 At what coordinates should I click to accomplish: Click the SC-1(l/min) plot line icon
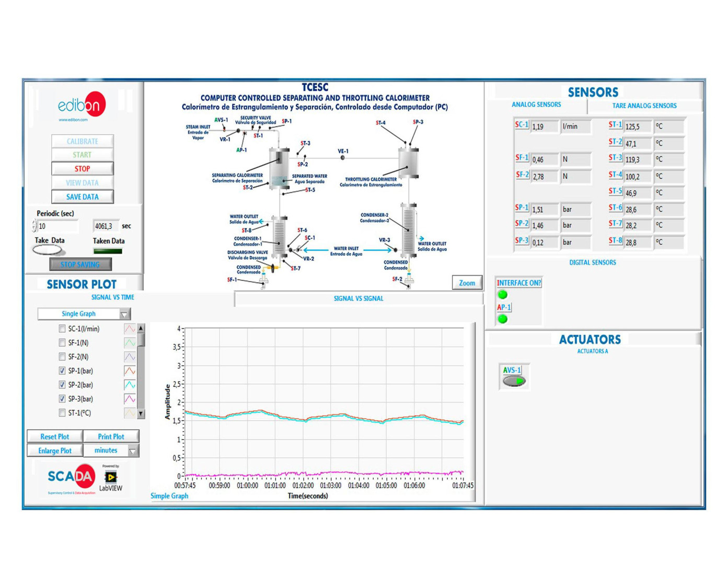(x=129, y=329)
